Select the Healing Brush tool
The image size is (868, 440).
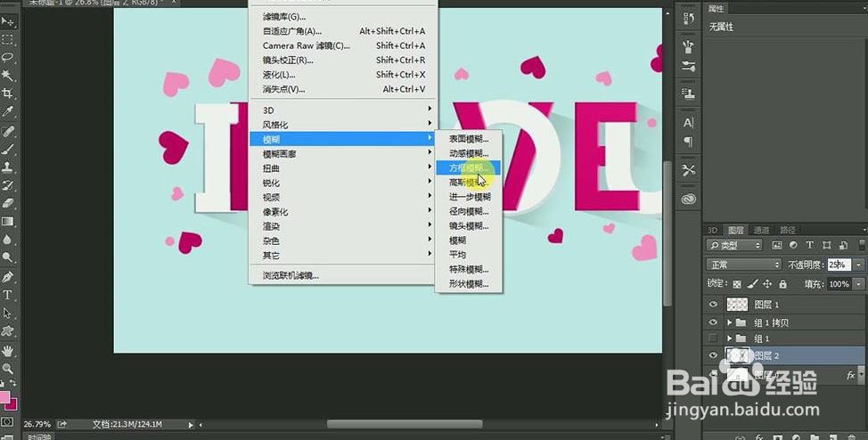click(8, 132)
